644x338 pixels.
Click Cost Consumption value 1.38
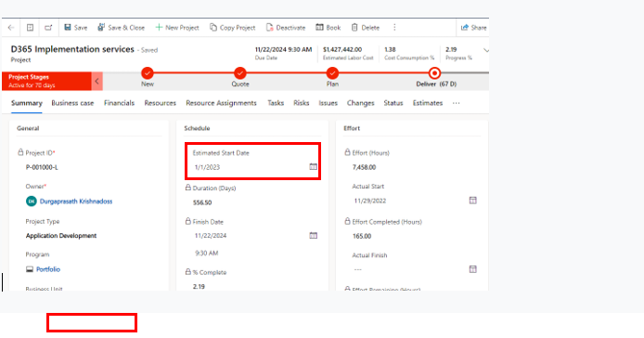pos(390,49)
